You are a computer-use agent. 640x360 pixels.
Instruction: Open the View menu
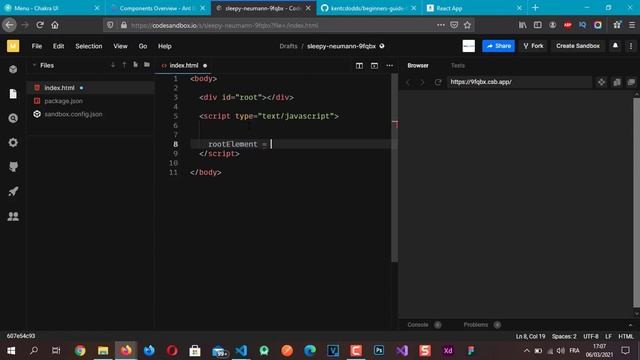(120, 46)
